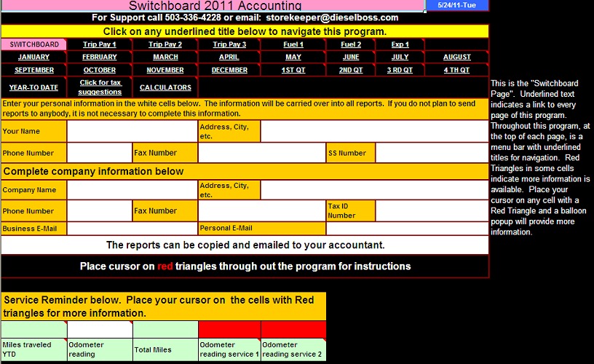Select the 'Total Miles' label cell
This screenshot has height=364, width=594.
tap(165, 349)
